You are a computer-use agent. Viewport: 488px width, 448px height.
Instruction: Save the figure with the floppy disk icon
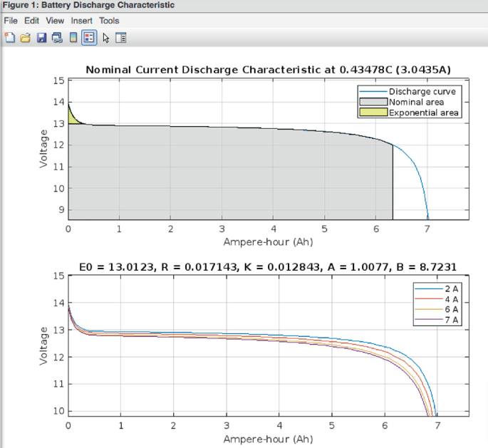(x=41, y=38)
